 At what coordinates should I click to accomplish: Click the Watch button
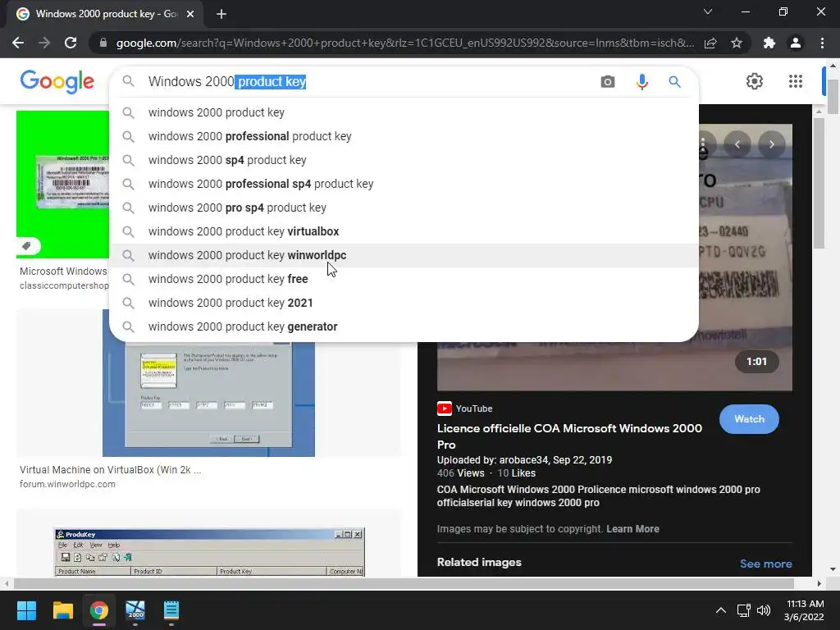click(x=749, y=419)
